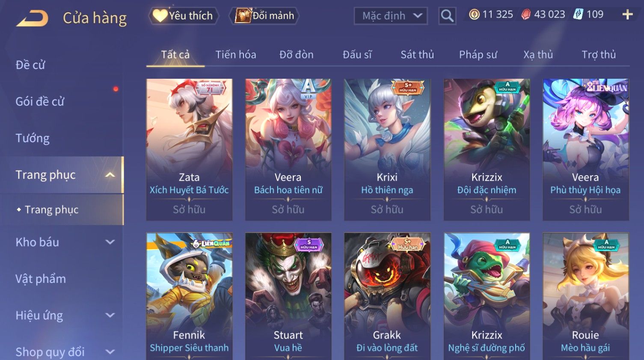The height and width of the screenshot is (360, 644).
Task: Tap the plus icon to add currency
Action: click(627, 15)
